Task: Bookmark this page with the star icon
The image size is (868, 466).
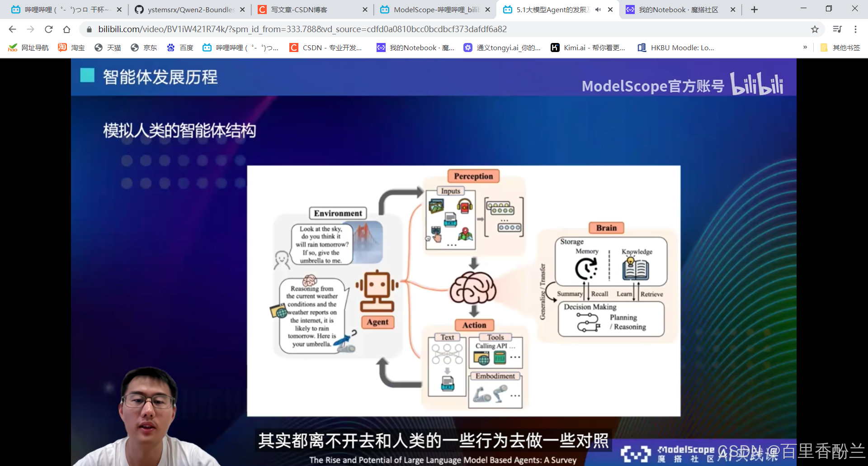Action: [x=815, y=29]
